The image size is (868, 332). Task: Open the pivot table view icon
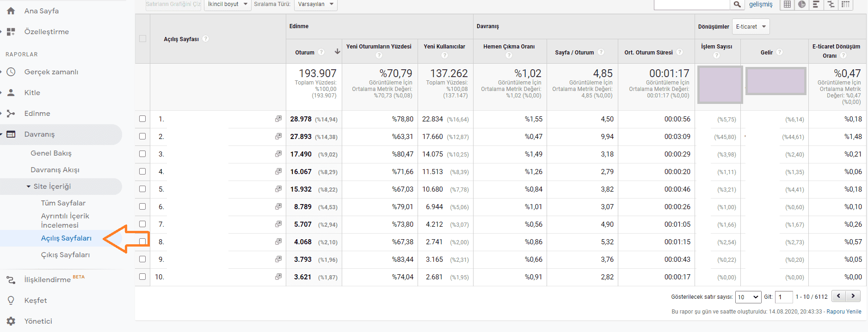846,4
